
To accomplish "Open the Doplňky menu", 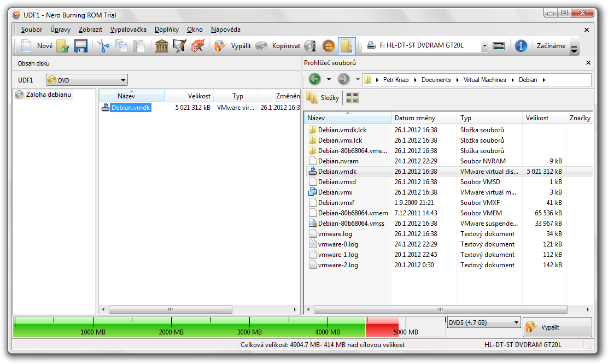I will tap(167, 30).
